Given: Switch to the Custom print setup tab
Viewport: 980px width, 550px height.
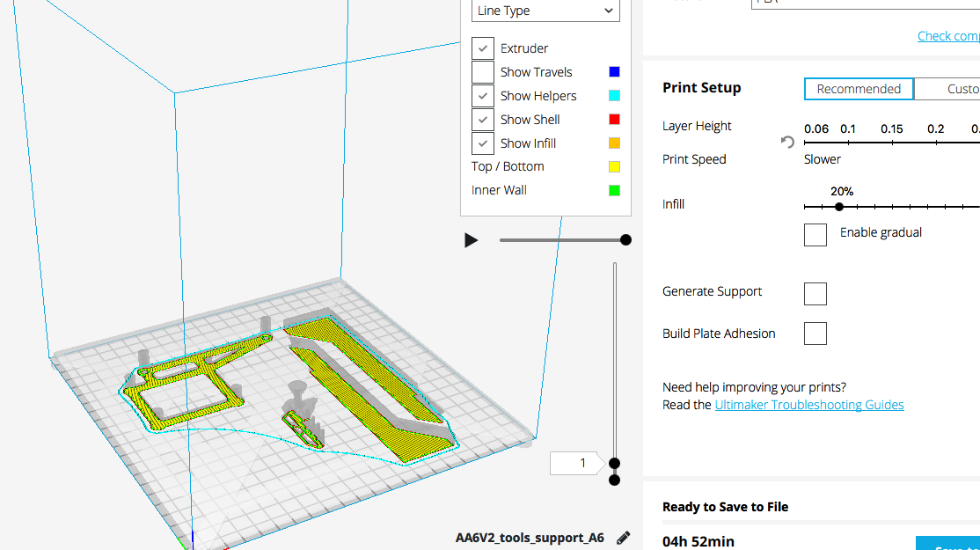Looking at the screenshot, I should tap(954, 89).
